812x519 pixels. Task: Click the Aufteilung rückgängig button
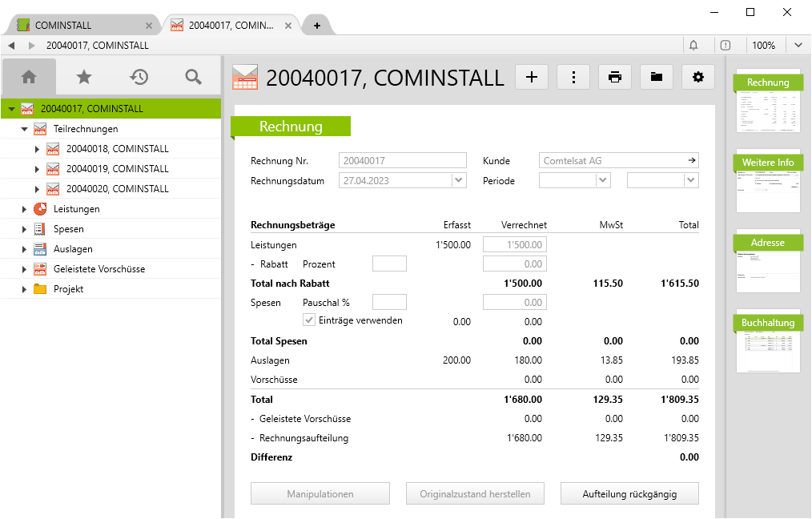629,493
